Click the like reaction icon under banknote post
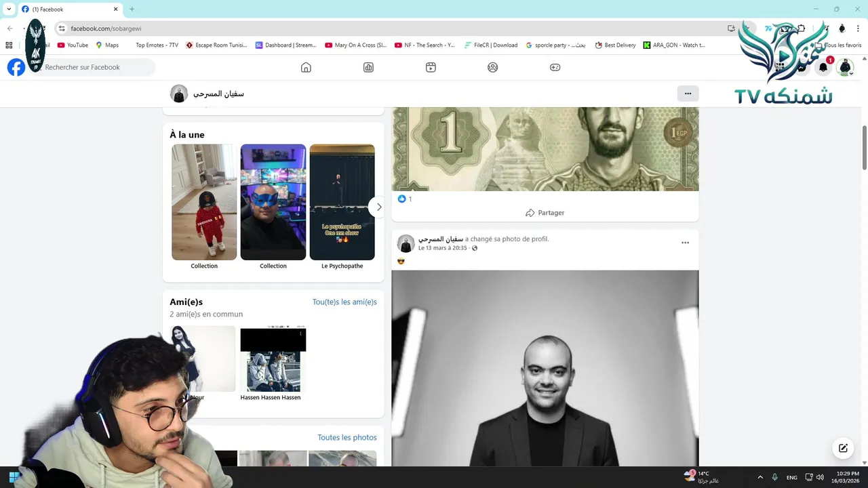 pos(401,199)
